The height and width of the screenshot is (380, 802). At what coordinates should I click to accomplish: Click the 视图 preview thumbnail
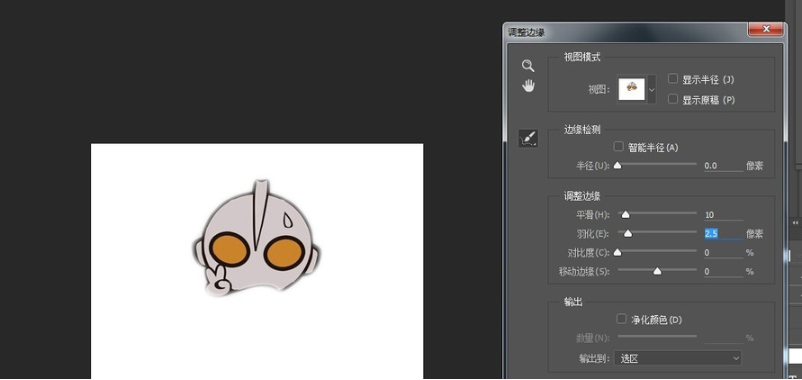[x=632, y=89]
